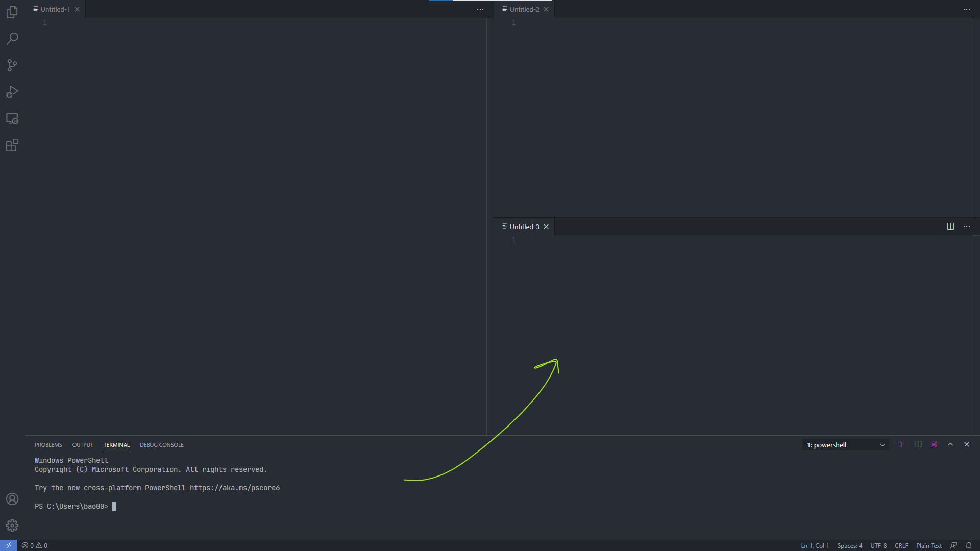Select the Untitled-2 editor tab

524,9
